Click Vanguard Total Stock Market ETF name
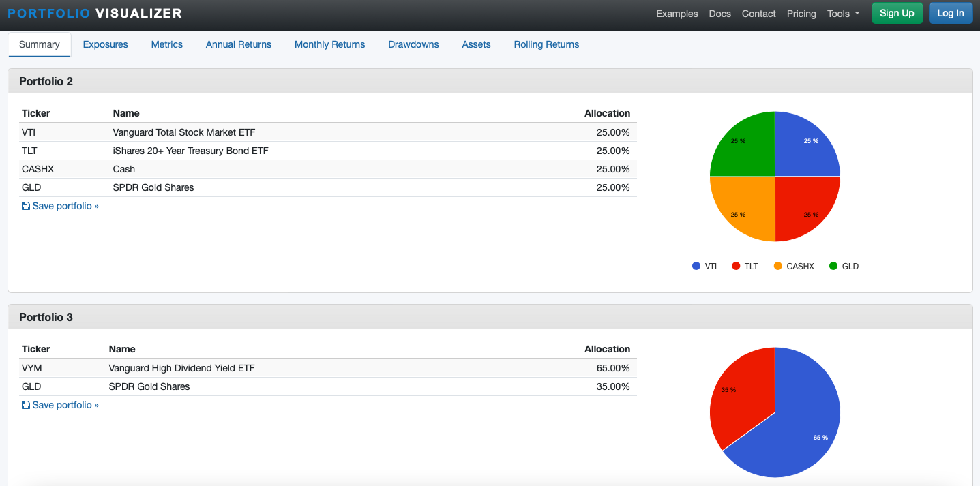 [x=184, y=132]
